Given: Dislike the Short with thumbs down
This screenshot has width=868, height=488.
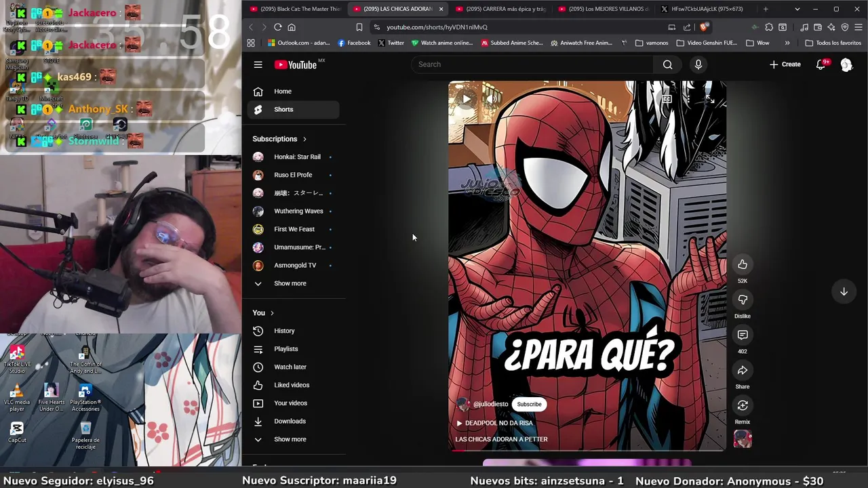Looking at the screenshot, I should click(743, 300).
